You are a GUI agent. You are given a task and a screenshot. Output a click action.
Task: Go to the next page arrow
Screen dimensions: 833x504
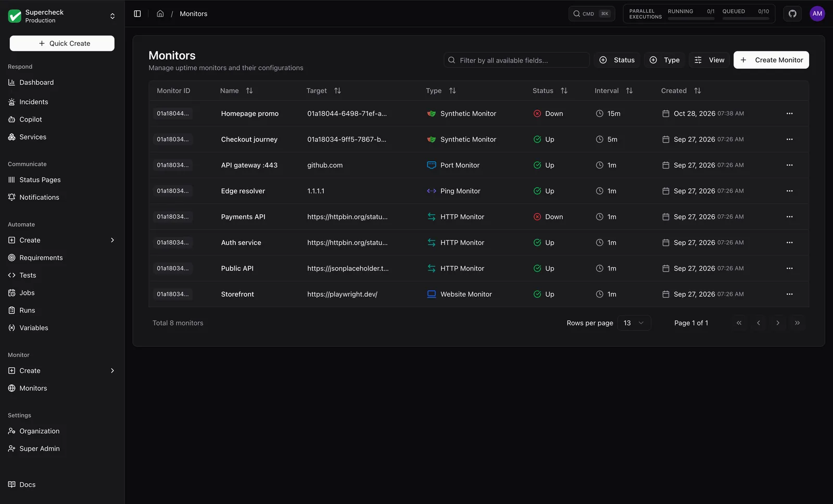click(778, 323)
